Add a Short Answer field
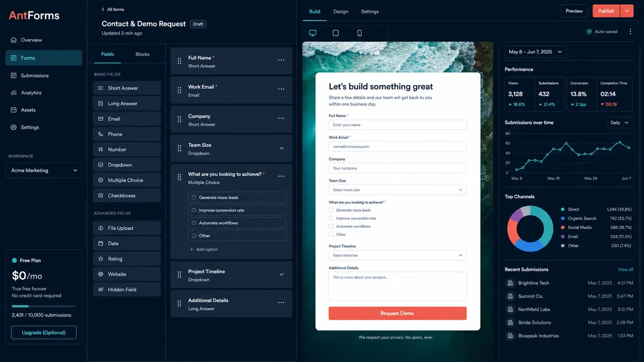The height and width of the screenshot is (362, 644). [127, 88]
